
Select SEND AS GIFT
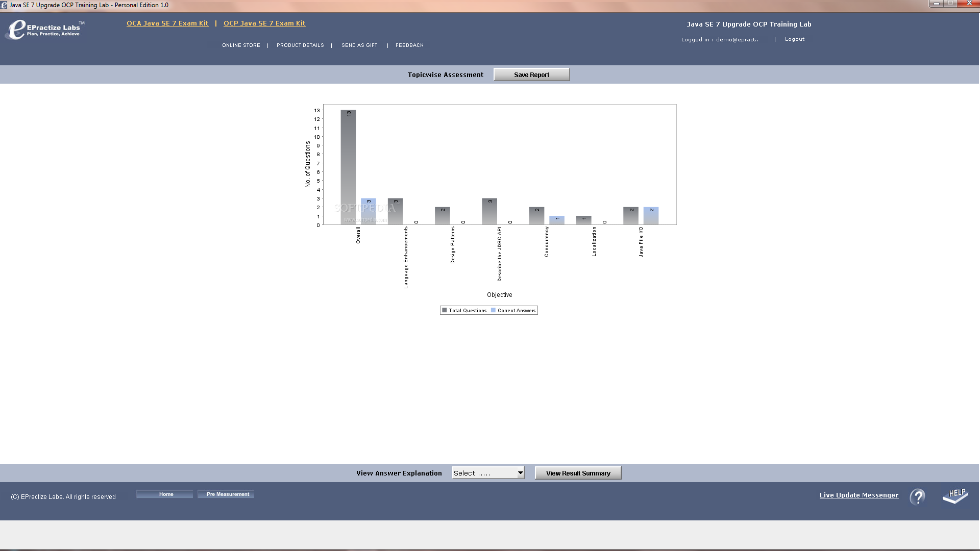click(x=359, y=45)
